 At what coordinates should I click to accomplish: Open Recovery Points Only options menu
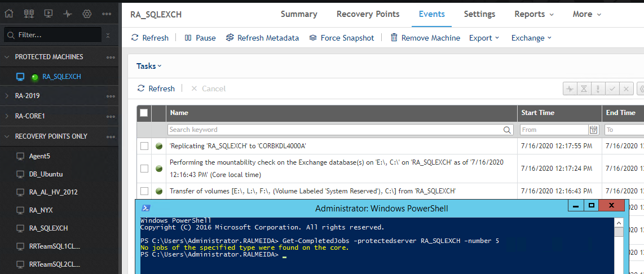coord(111,136)
